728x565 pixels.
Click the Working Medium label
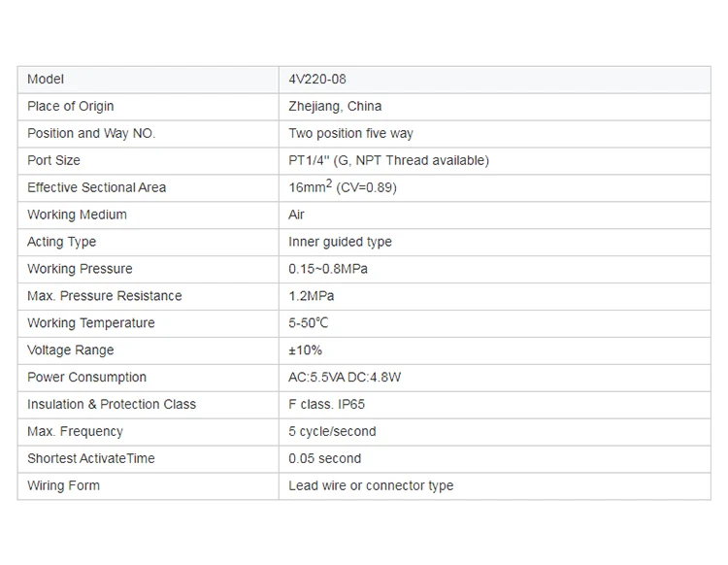(x=77, y=216)
